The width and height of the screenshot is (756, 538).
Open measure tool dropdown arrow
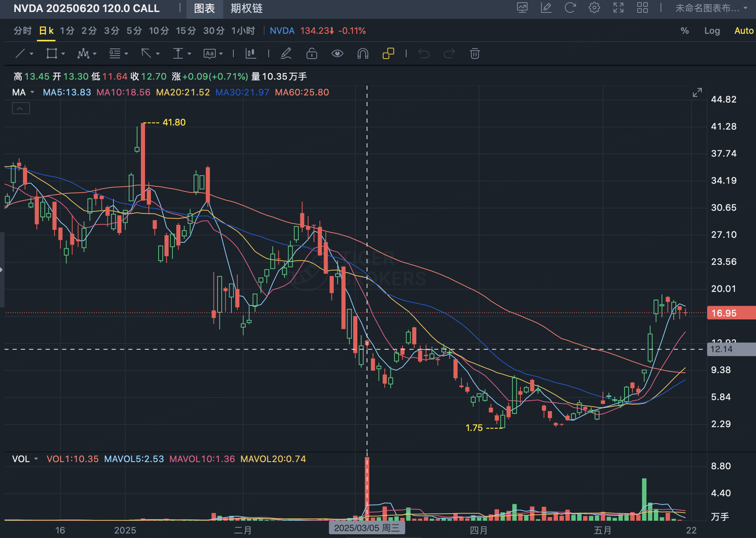189,54
